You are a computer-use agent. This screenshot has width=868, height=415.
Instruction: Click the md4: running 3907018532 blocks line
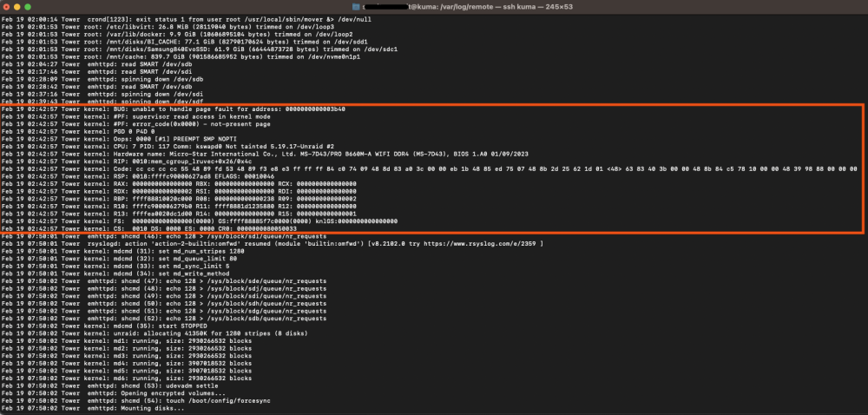[x=127, y=363]
